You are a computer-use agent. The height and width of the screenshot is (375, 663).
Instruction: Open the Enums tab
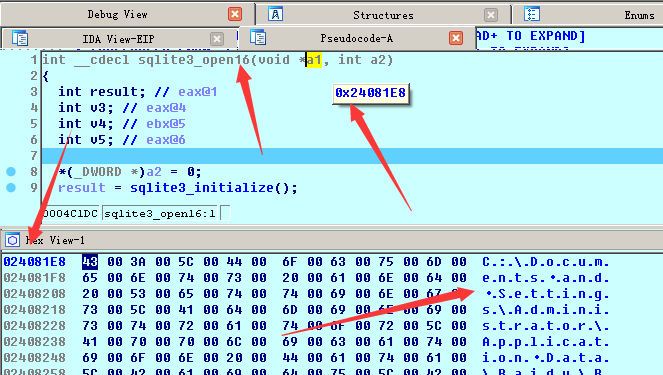639,15
